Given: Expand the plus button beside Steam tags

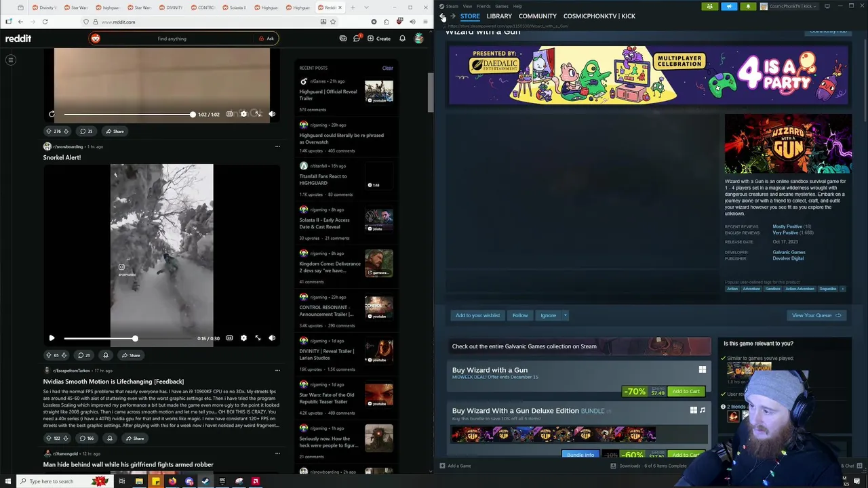Looking at the screenshot, I should (x=842, y=289).
